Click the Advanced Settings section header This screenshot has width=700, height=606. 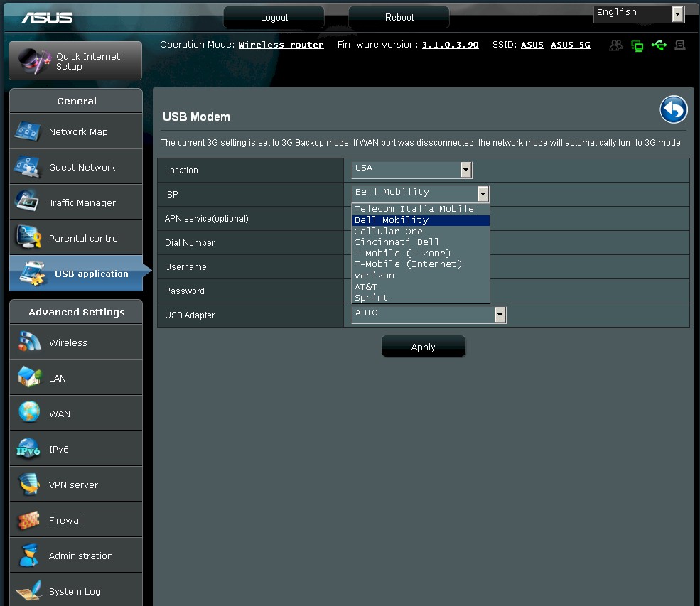tap(76, 312)
